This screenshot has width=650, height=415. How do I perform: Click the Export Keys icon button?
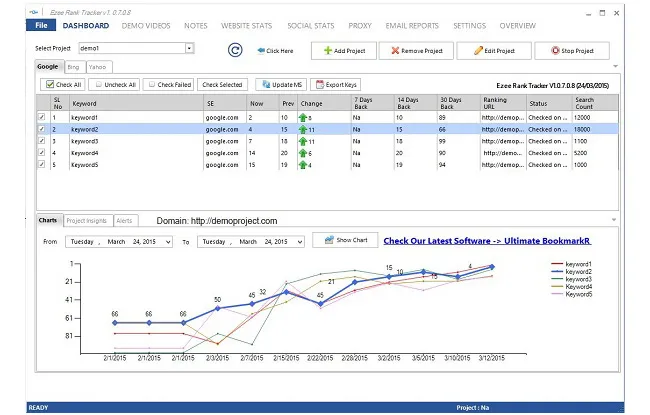tap(320, 85)
